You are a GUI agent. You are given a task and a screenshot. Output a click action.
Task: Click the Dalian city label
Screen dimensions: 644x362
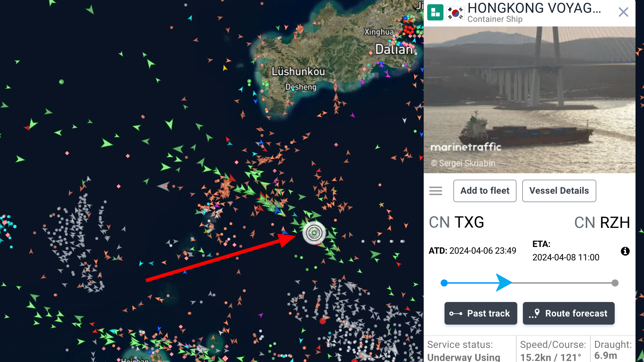pos(394,49)
